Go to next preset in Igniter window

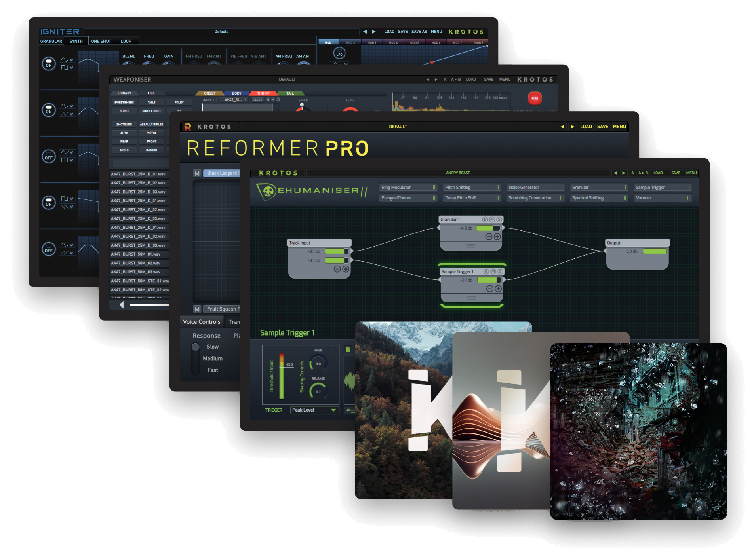pos(373,32)
